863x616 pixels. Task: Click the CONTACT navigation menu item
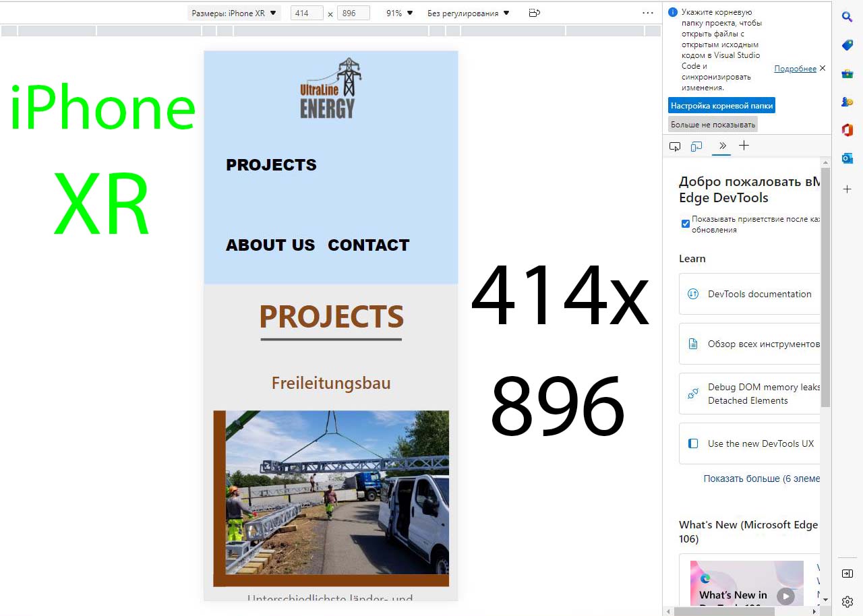[x=368, y=245]
